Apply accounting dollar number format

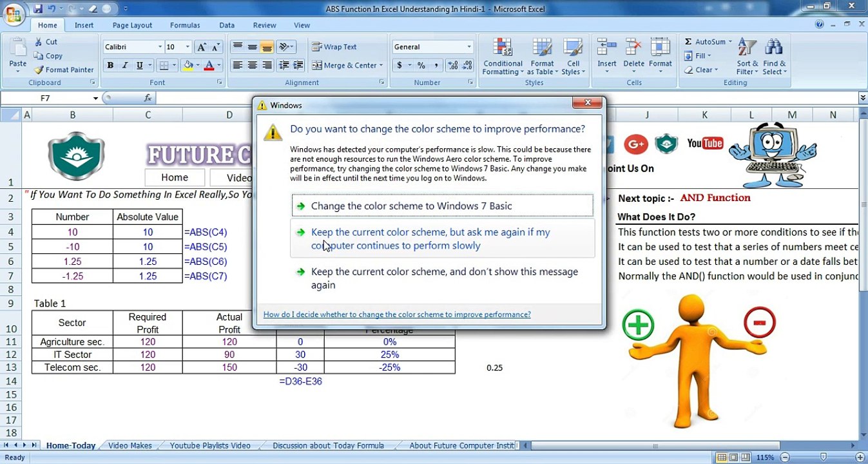400,66
